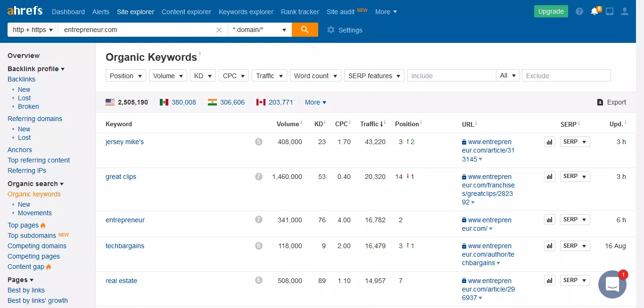Go to Keywords explorer in top menu
Image resolution: width=644 pixels, height=308 pixels.
point(246,12)
